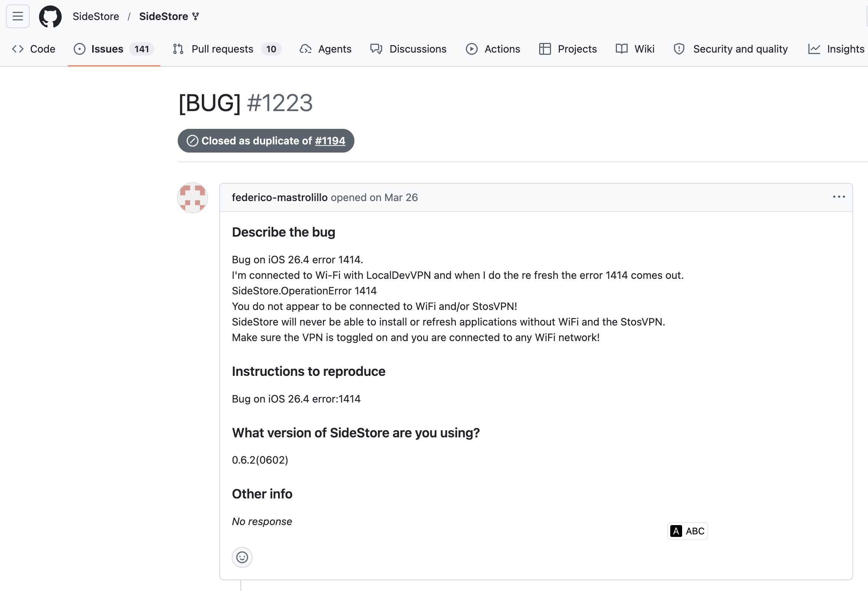Open the Agents tab

click(325, 49)
